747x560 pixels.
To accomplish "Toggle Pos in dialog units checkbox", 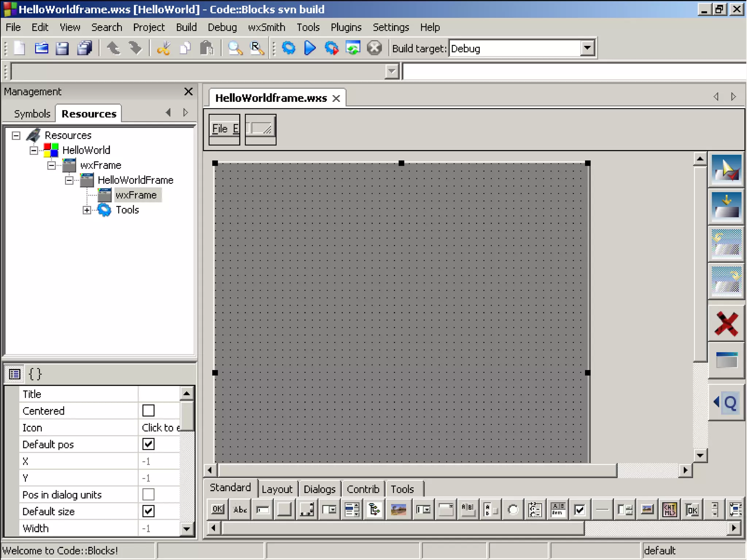I will [x=148, y=494].
